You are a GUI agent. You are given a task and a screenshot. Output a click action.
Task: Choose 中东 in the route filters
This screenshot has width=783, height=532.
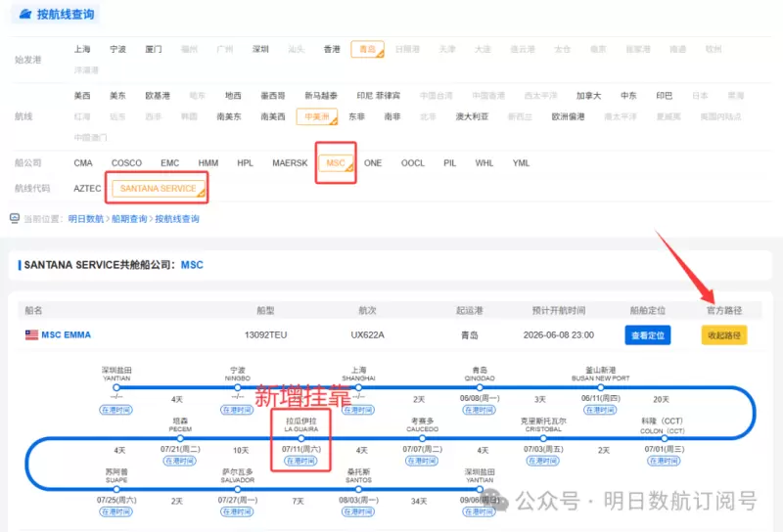pyautogui.click(x=628, y=95)
